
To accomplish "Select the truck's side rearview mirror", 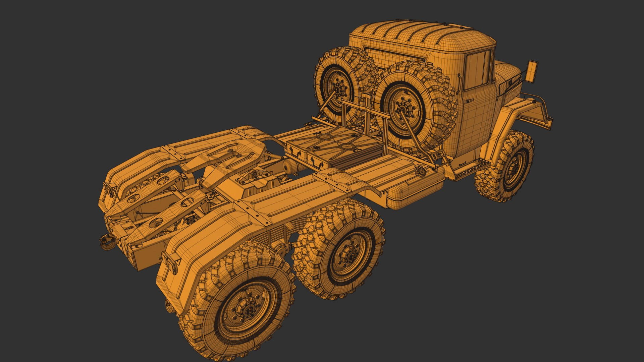I will (531, 72).
